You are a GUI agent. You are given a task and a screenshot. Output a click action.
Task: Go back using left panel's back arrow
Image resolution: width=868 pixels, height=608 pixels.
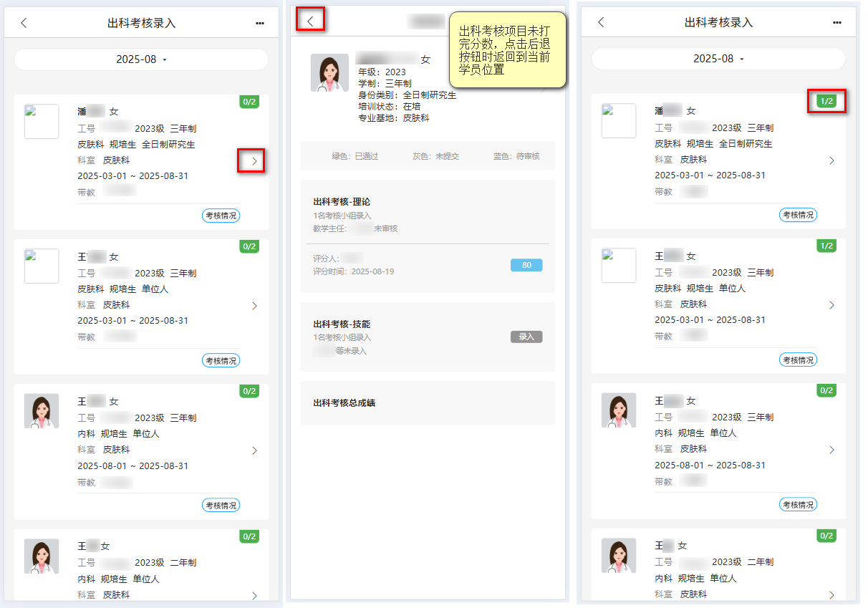pyautogui.click(x=24, y=23)
